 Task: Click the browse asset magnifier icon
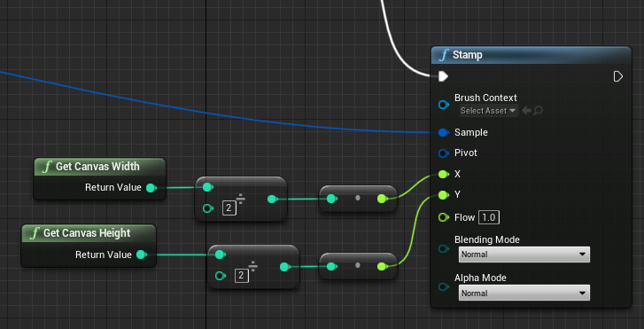(538, 111)
